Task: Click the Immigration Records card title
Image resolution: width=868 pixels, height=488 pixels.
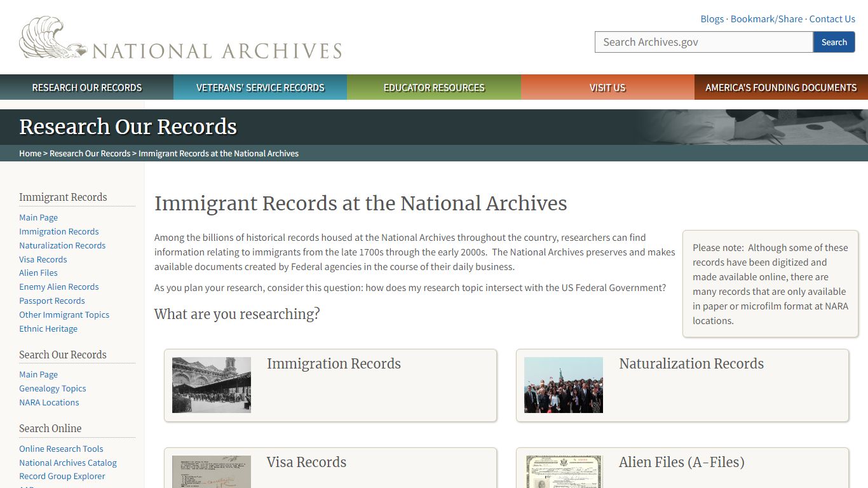Action: pyautogui.click(x=334, y=363)
